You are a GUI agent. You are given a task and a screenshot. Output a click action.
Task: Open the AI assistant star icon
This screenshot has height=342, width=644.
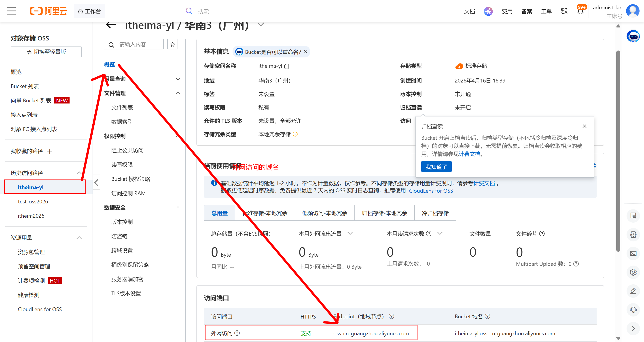pos(488,11)
